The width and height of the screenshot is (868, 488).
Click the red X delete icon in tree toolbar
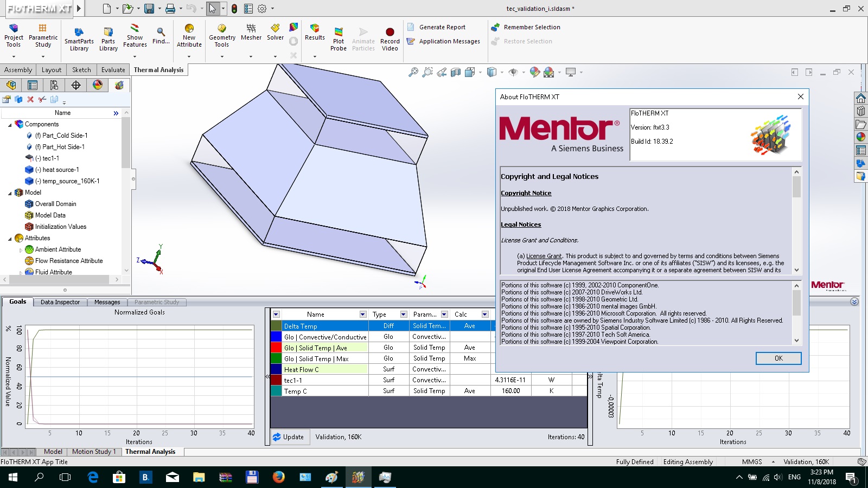30,99
